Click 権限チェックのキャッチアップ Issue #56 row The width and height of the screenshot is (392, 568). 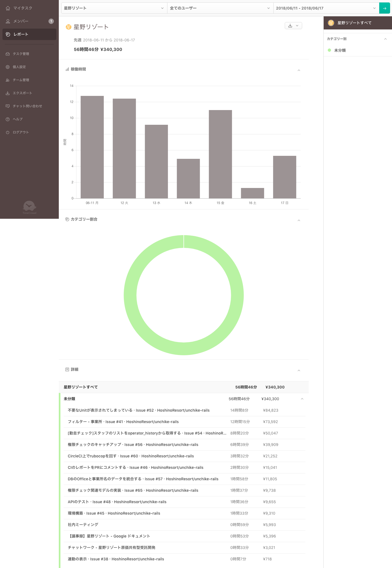185,445
